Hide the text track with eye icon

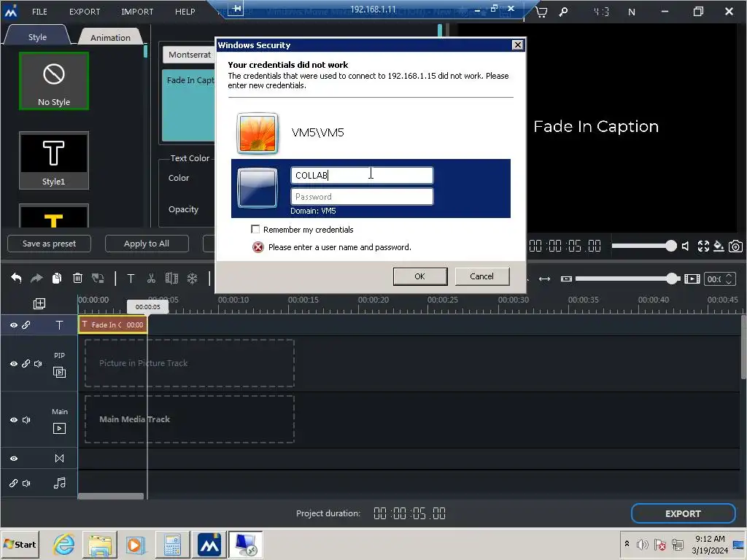tap(14, 325)
